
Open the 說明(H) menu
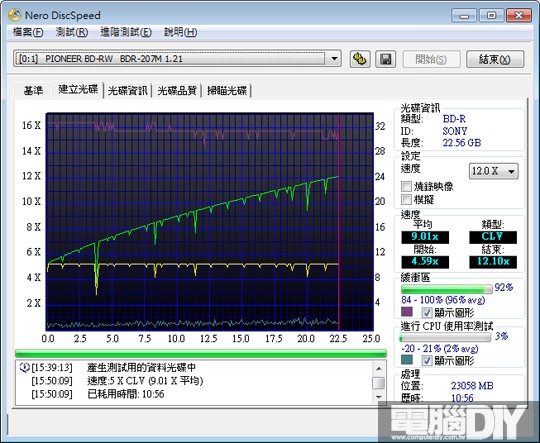180,32
